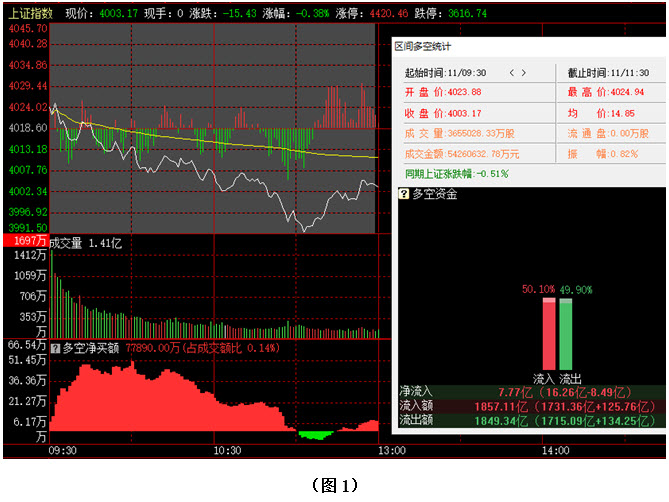669x502 pixels.
Task: Click the left arrow next to 起始时间
Action: coord(512,73)
